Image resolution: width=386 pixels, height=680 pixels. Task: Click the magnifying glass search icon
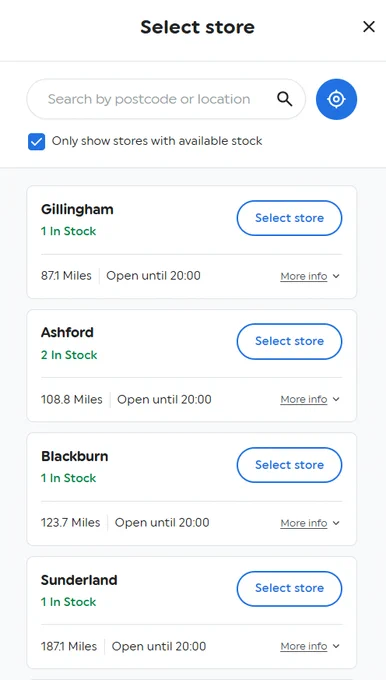(285, 99)
